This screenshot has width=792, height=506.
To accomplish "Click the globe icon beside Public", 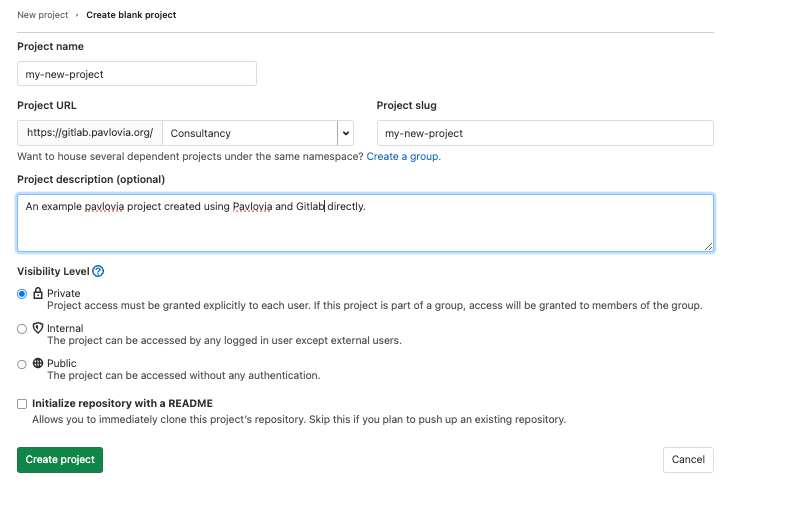I will click(38, 363).
